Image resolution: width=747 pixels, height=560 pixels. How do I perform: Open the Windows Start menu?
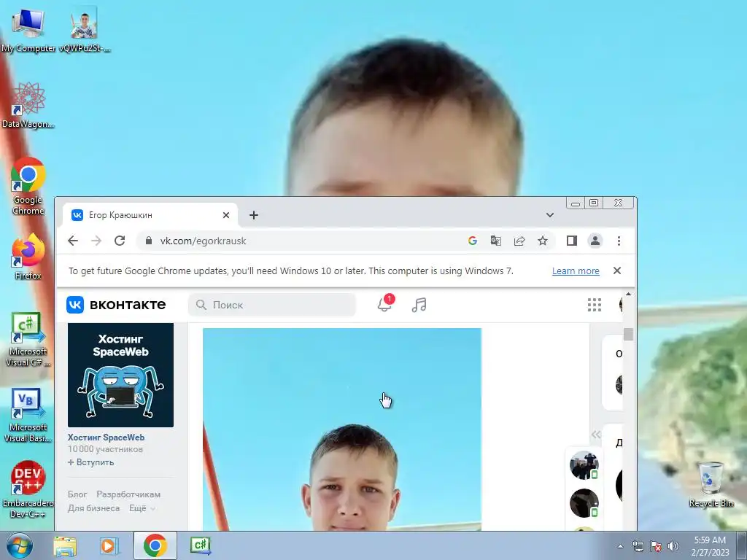pyautogui.click(x=20, y=545)
